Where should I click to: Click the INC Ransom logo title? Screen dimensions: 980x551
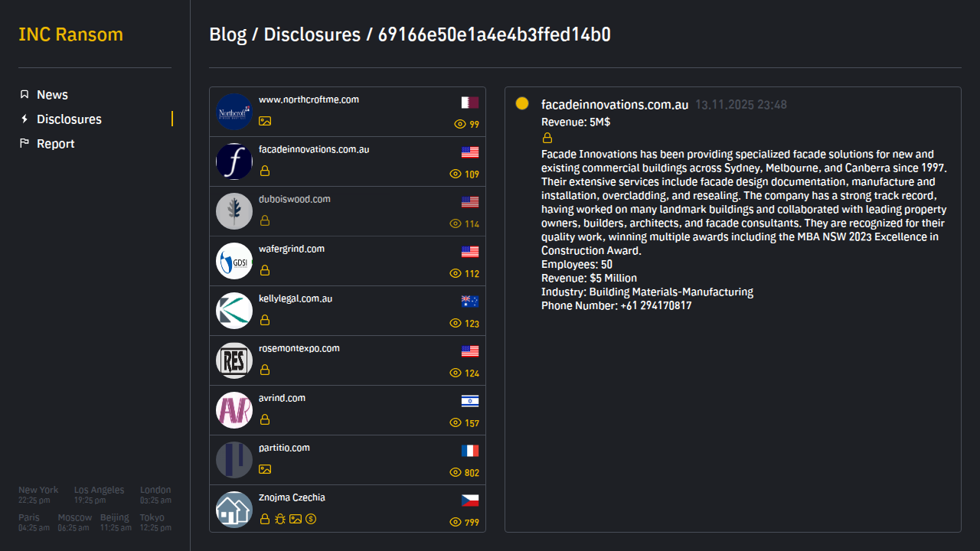click(x=70, y=34)
